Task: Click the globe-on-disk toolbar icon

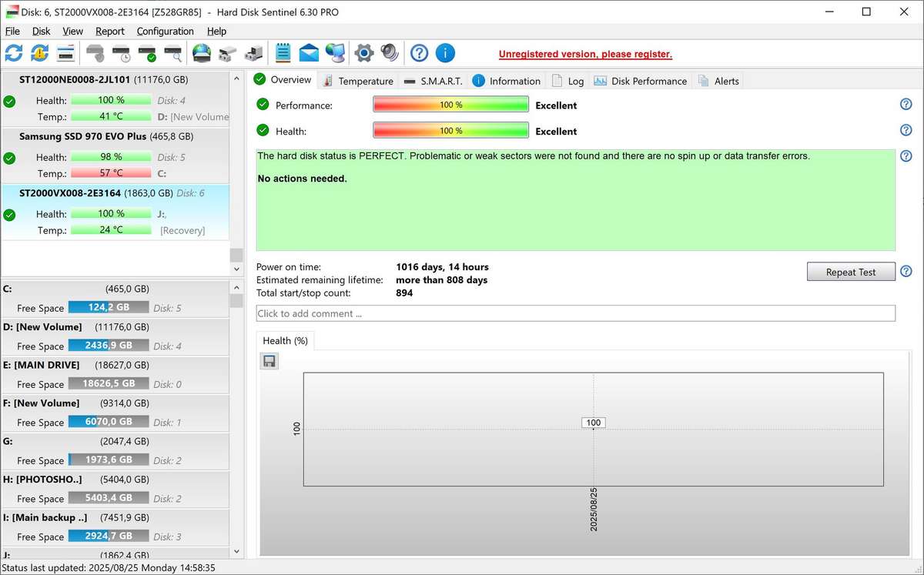Action: tap(202, 53)
